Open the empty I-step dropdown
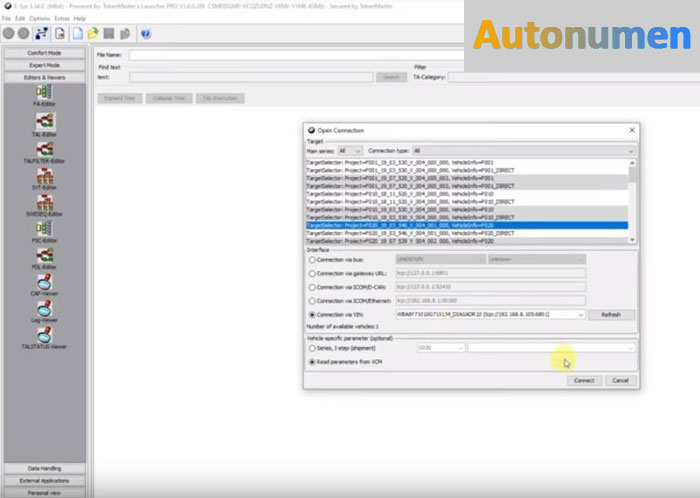 coord(551,348)
